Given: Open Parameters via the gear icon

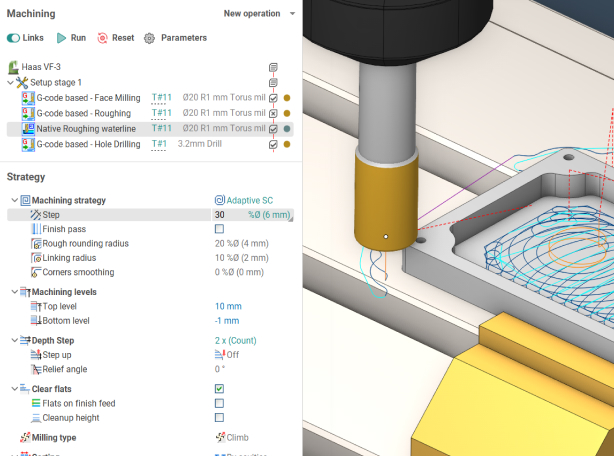Looking at the screenshot, I should [150, 38].
